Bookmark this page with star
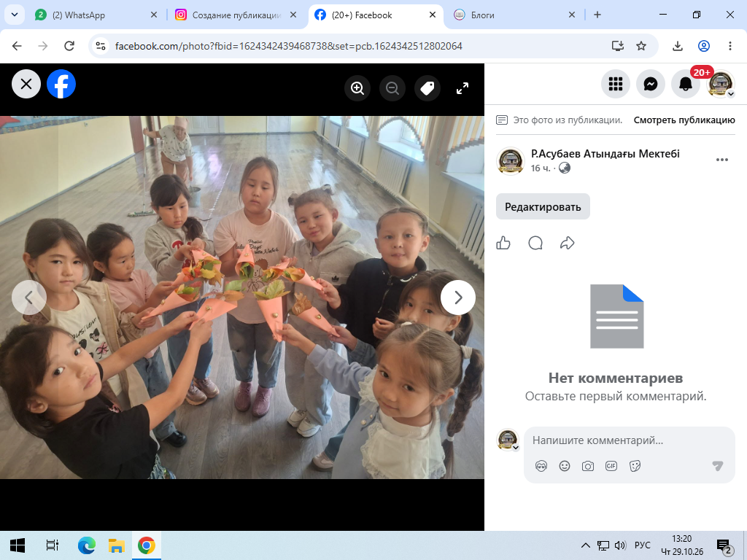This screenshot has height=560, width=747. [641, 46]
